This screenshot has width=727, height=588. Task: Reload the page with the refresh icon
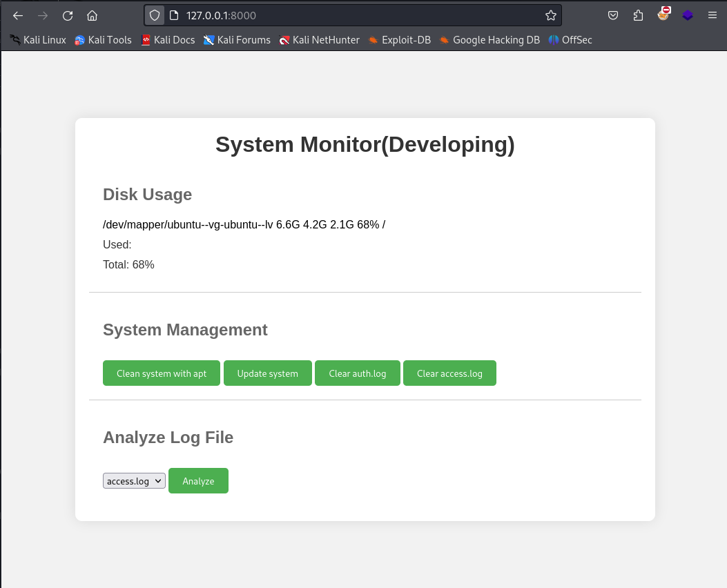pyautogui.click(x=68, y=16)
